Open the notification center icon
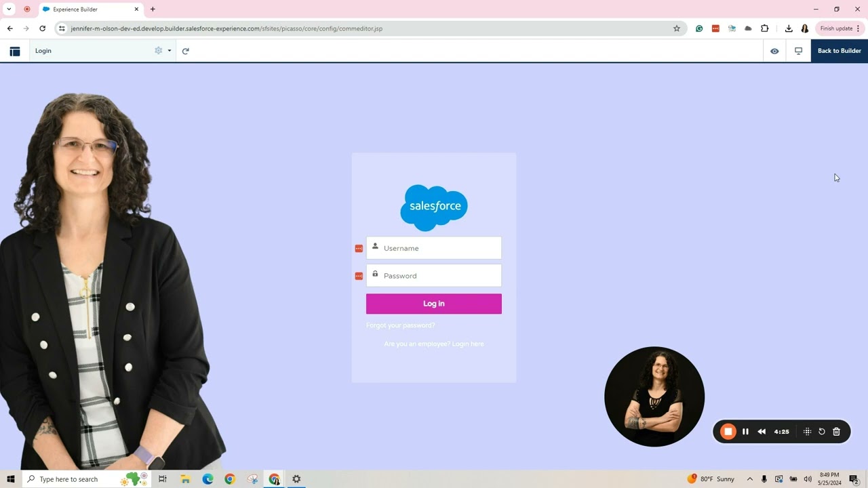The height and width of the screenshot is (488, 868). point(854,479)
